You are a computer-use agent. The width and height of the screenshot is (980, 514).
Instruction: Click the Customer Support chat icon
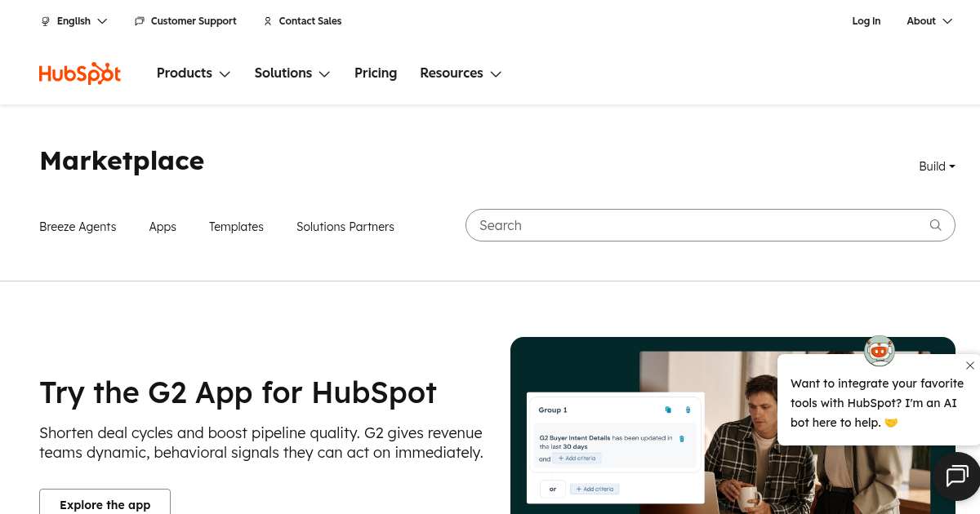[x=140, y=21]
